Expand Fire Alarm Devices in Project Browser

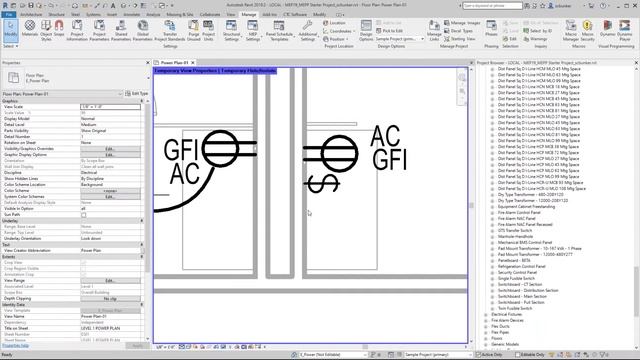click(486, 321)
